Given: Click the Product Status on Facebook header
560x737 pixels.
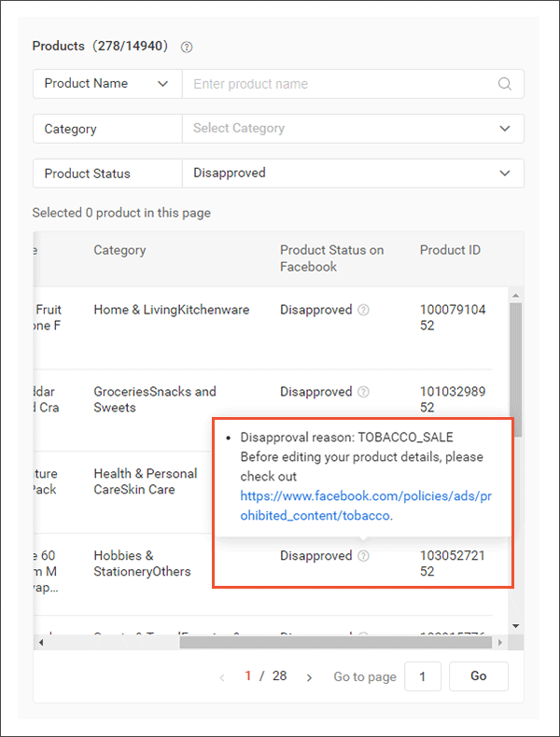Looking at the screenshot, I should (331, 258).
